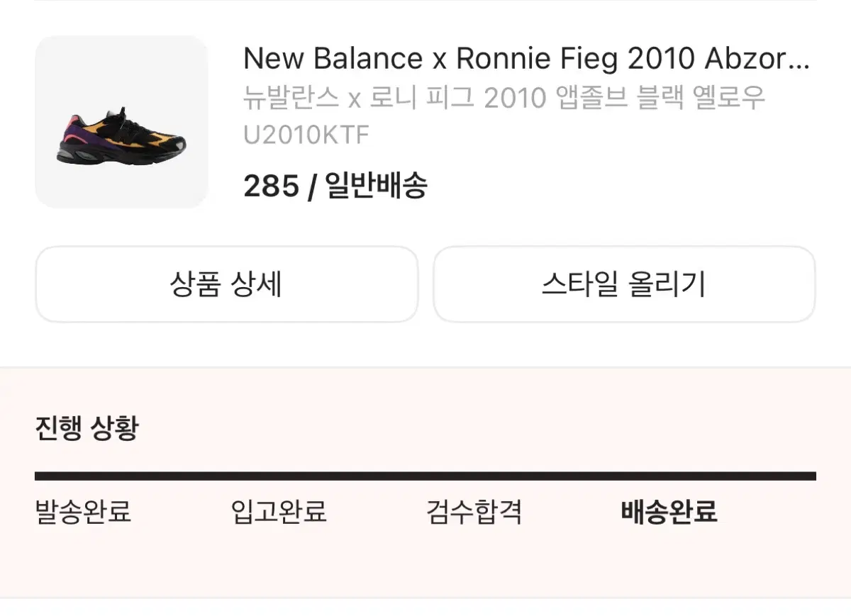
Task: Tap the New Balance brand name in title
Action: tap(333, 59)
